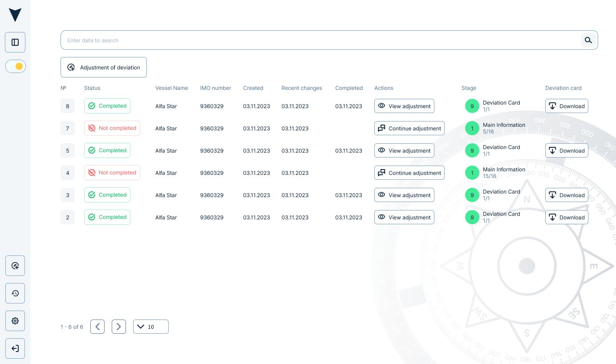Click the Completed status badge in row 5
The image size is (616, 364).
point(107,150)
